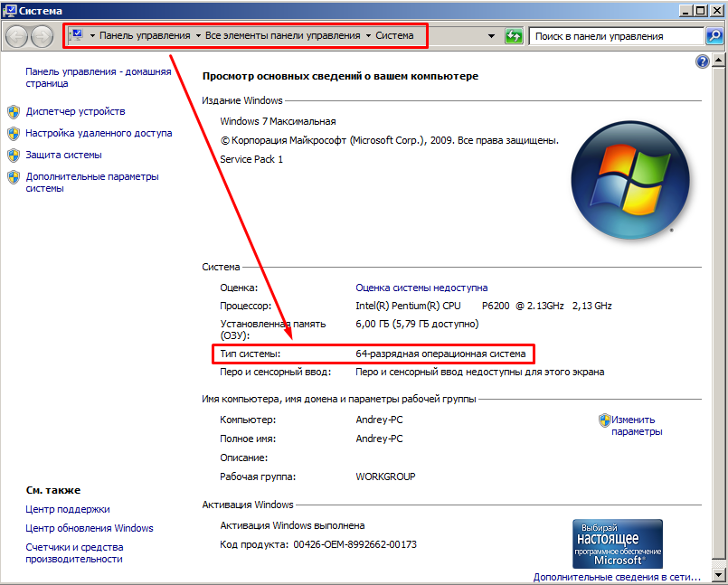Click Оценка системы недоступна link
This screenshot has height=585, width=728.
[421, 288]
